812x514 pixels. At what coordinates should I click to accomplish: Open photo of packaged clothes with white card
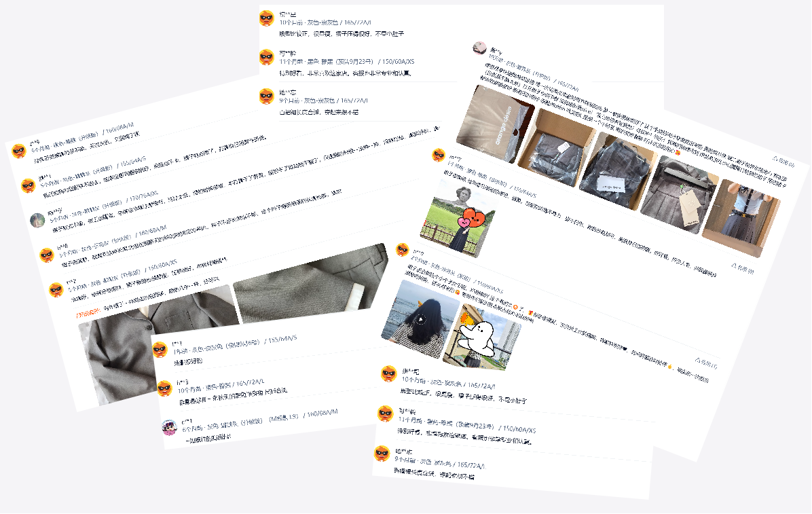[619, 171]
